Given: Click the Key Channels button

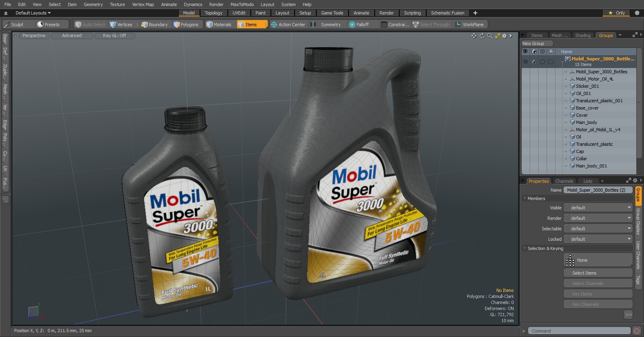Looking at the screenshot, I should pos(598,304).
